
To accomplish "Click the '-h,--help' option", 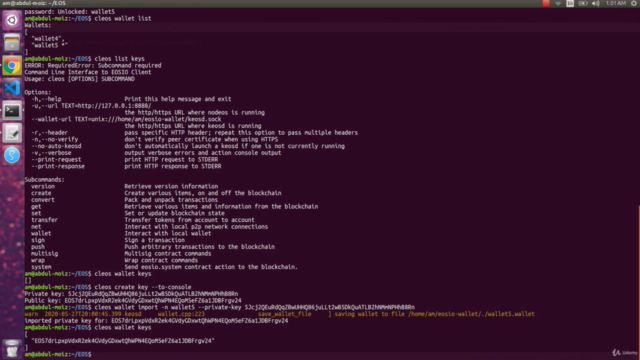I will (46, 99).
